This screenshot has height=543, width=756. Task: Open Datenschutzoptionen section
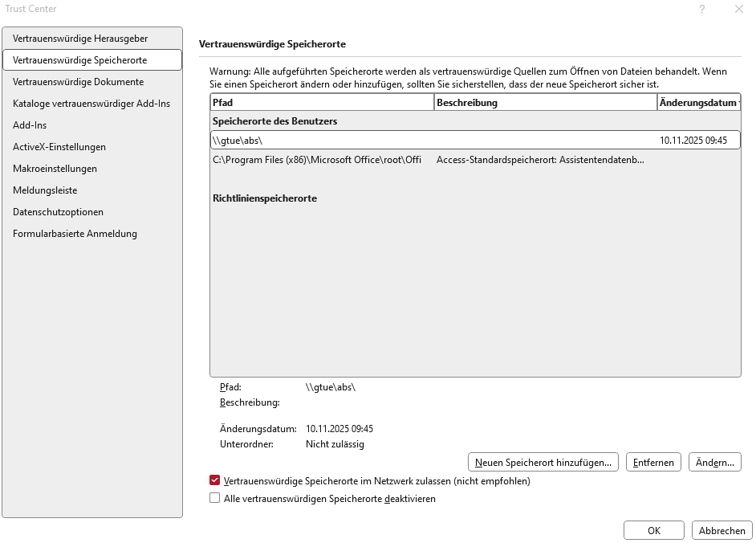[x=58, y=212]
